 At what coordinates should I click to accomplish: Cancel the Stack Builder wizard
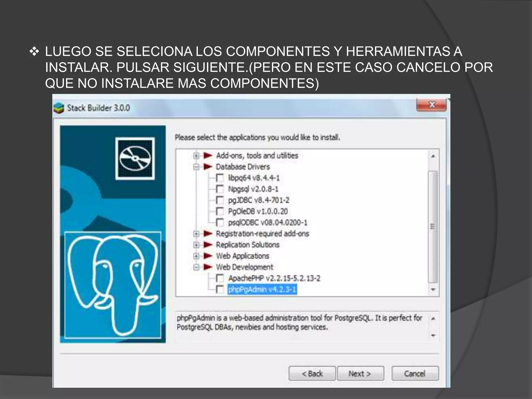[415, 374]
